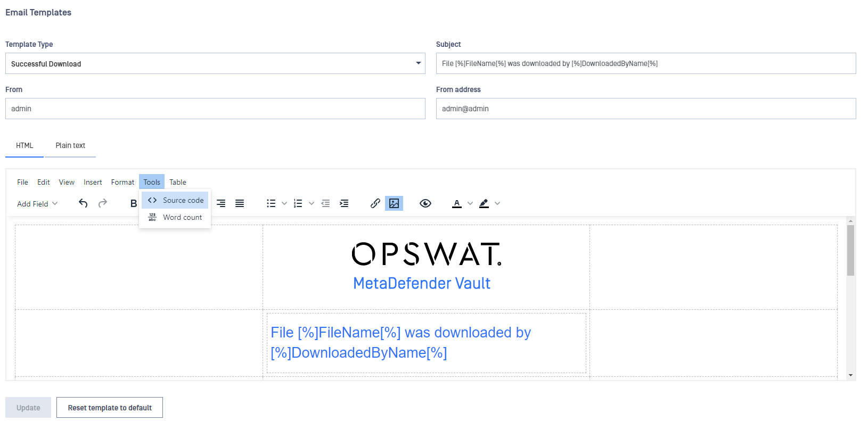Open the View menu
868x421 pixels.
coord(67,182)
